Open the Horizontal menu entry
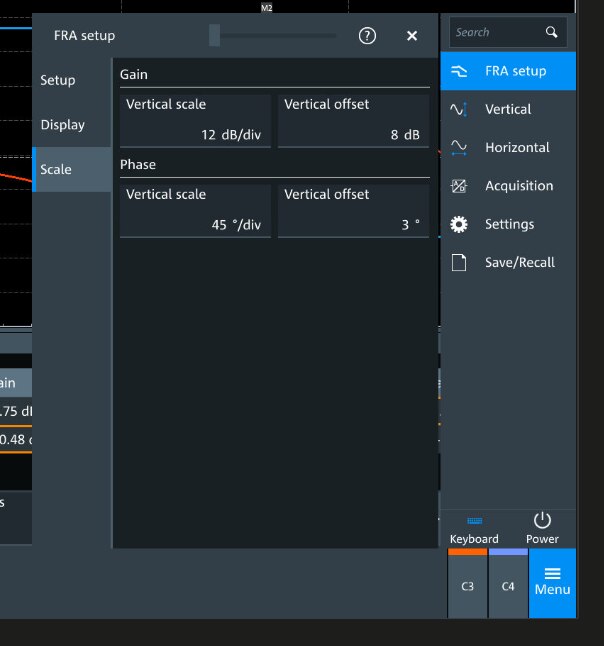This screenshot has height=646, width=604. (x=508, y=147)
